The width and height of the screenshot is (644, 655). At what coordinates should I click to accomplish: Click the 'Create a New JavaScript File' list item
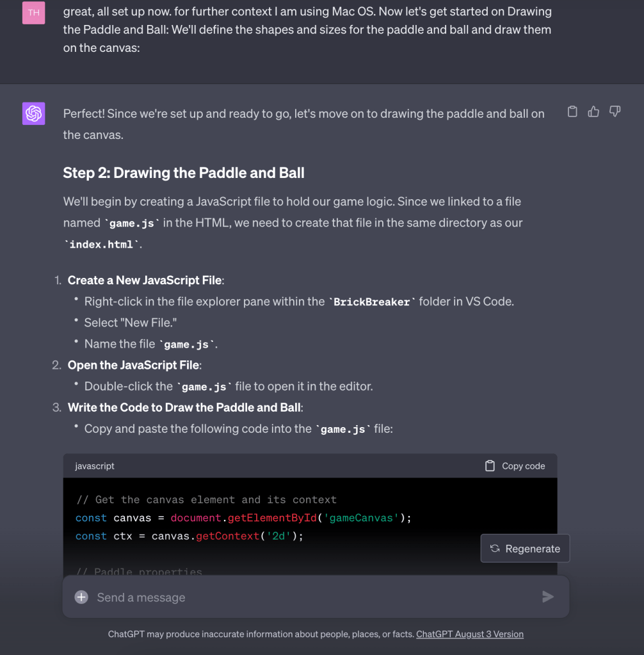(146, 280)
